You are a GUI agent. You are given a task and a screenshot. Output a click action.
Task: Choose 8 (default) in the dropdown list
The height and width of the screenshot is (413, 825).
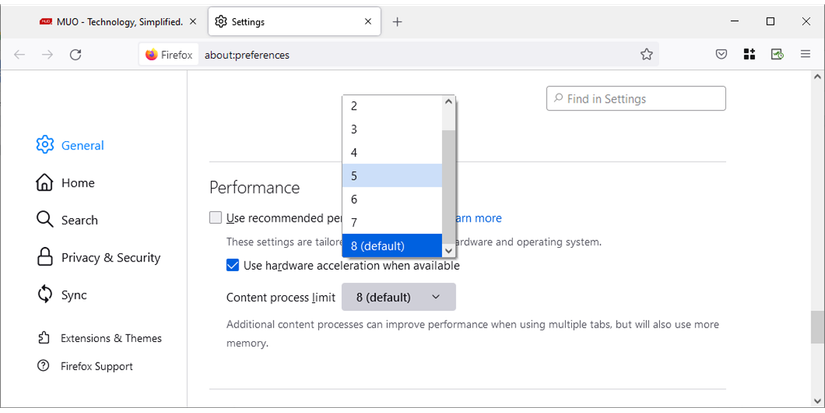tap(392, 246)
